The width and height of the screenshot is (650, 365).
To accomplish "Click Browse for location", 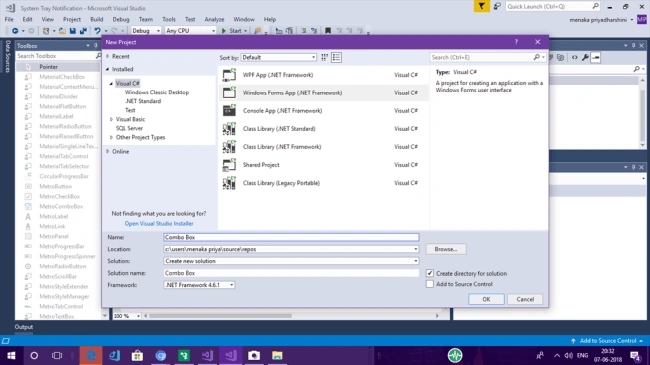I will pyautogui.click(x=446, y=249).
